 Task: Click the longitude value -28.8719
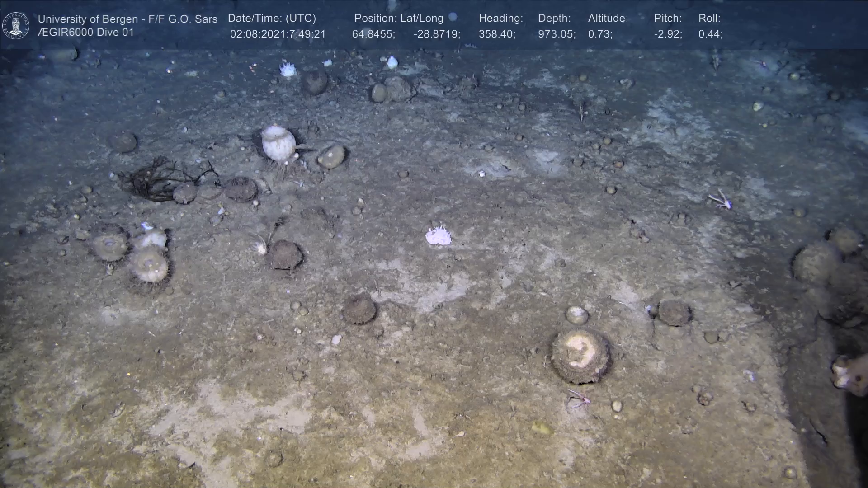click(436, 34)
